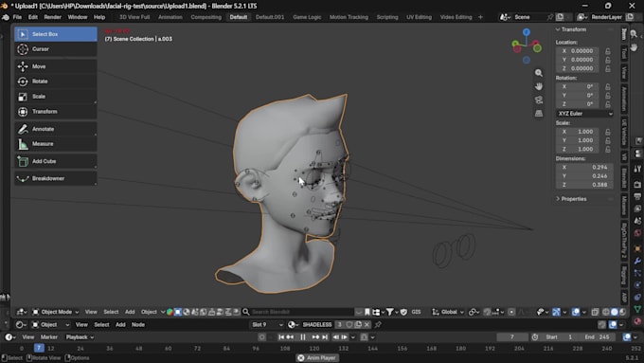This screenshot has width=644, height=363.
Task: Click the blue Z axis gizmo handle
Action: [x=527, y=32]
